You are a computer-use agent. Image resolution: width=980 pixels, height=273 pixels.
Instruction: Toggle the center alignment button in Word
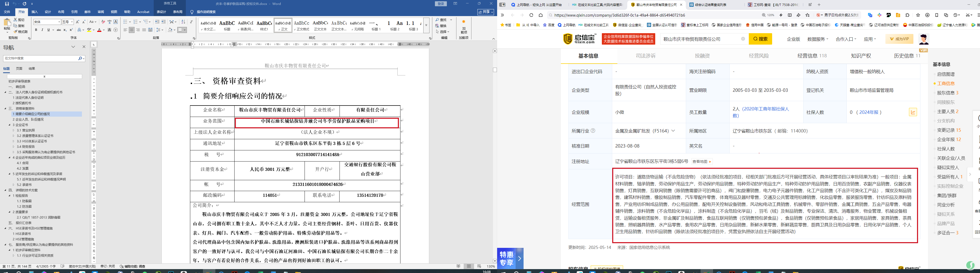[132, 30]
